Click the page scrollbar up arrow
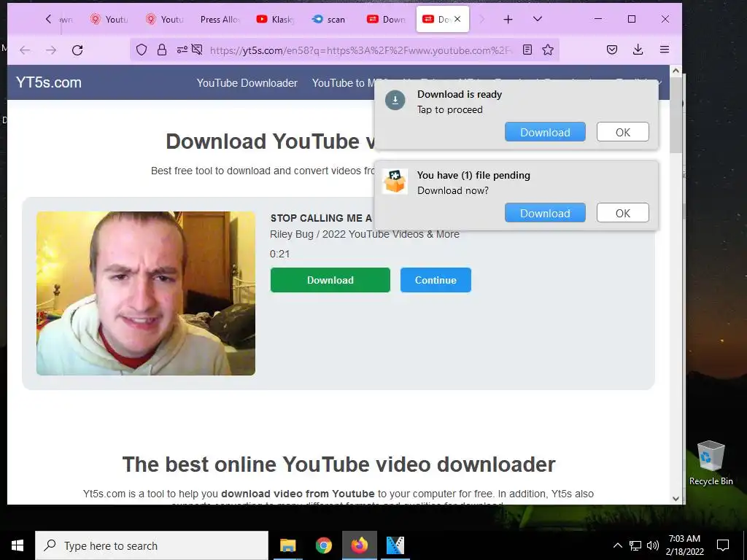 click(676, 71)
